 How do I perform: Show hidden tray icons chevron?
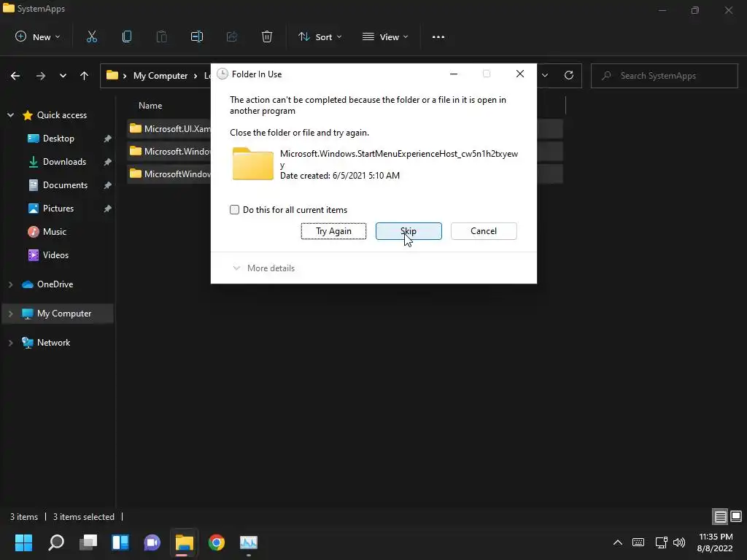pyautogui.click(x=617, y=542)
